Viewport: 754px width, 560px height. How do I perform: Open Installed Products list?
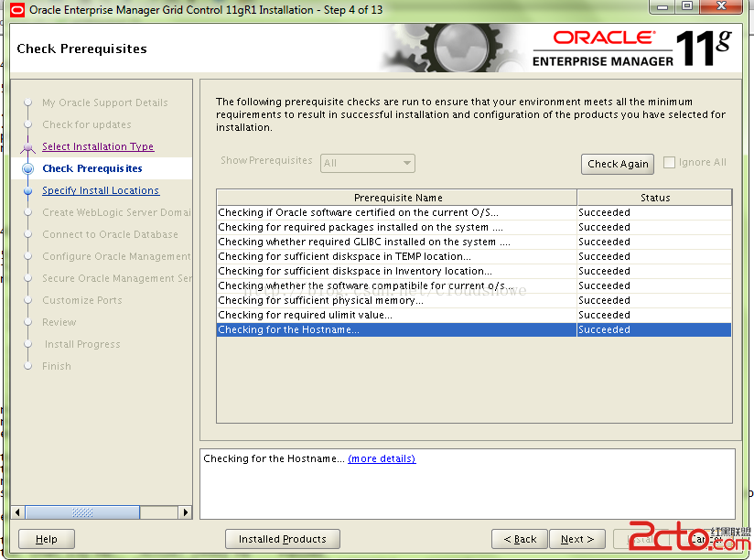pos(283,539)
